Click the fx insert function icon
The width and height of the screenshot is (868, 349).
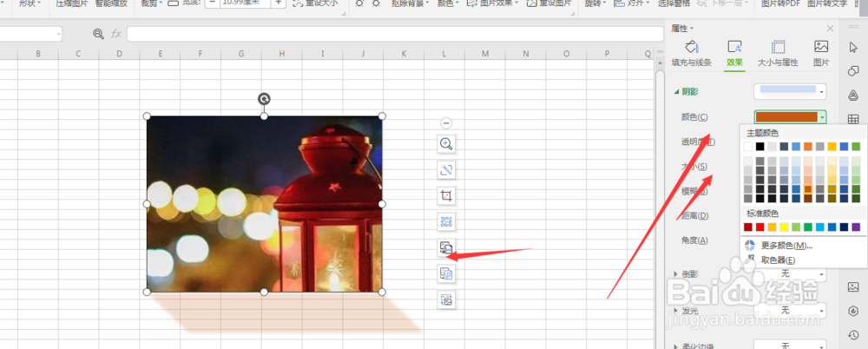tap(115, 34)
